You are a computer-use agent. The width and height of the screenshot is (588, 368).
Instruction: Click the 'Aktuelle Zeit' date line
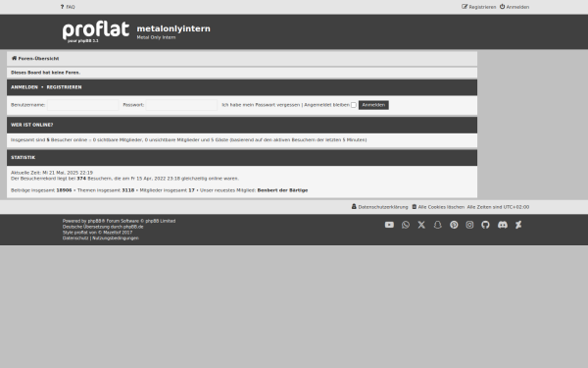(x=52, y=173)
